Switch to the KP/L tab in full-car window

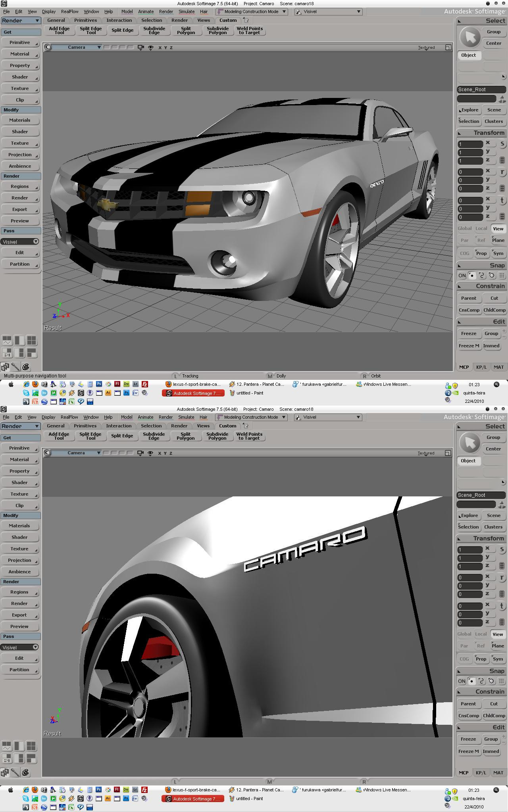(481, 367)
